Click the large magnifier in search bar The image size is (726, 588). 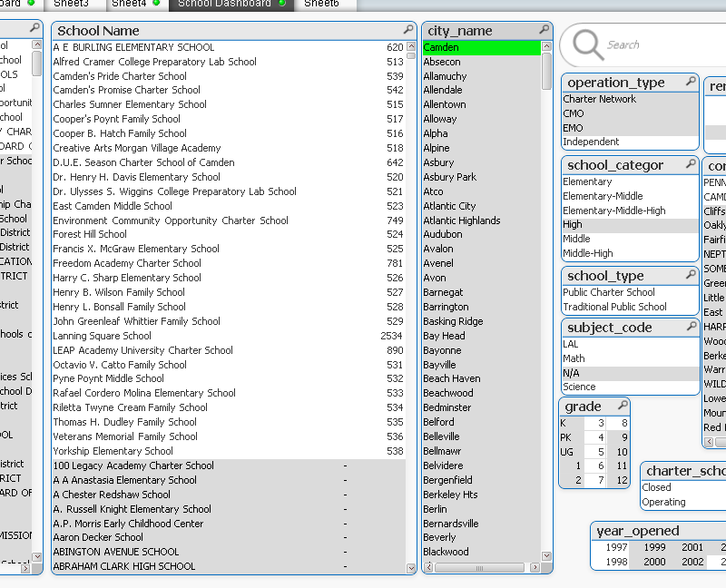(x=588, y=44)
